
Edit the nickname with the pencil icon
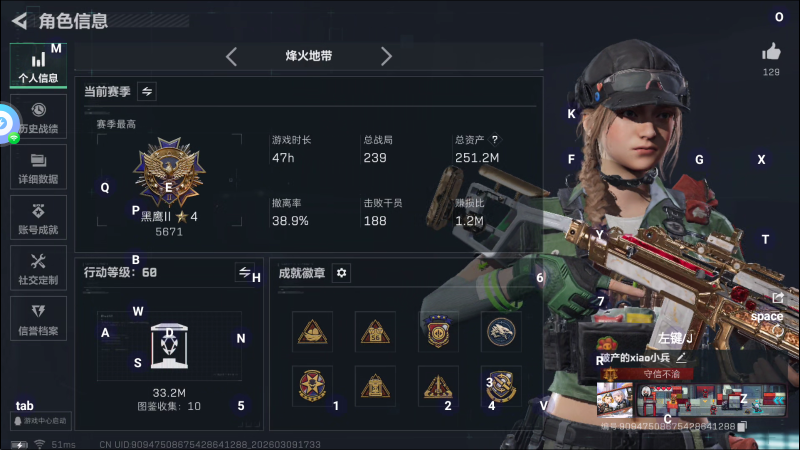pos(681,358)
